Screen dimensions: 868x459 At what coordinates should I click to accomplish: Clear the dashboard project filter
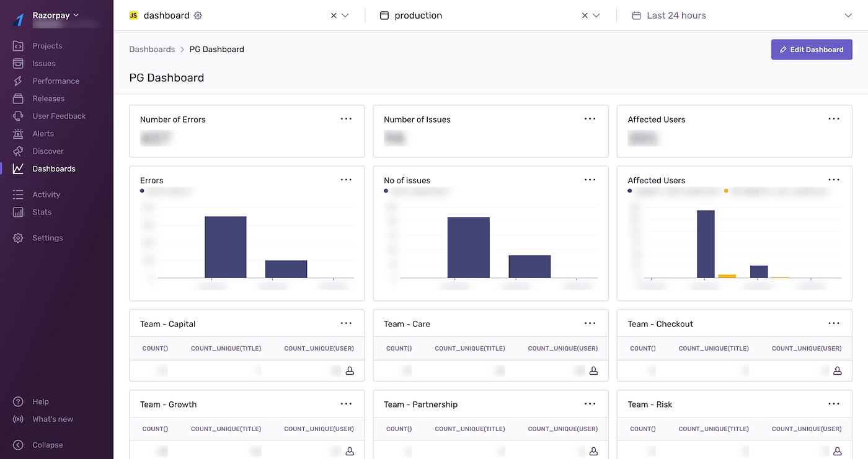334,15
